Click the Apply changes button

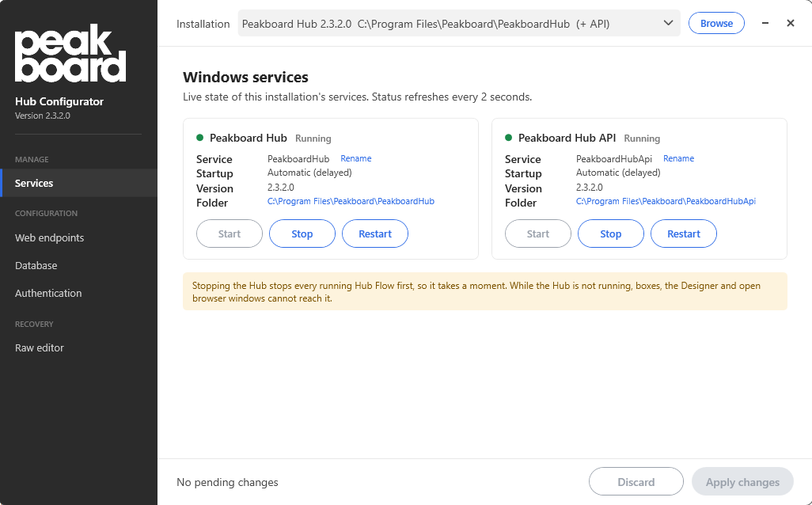[x=742, y=482]
